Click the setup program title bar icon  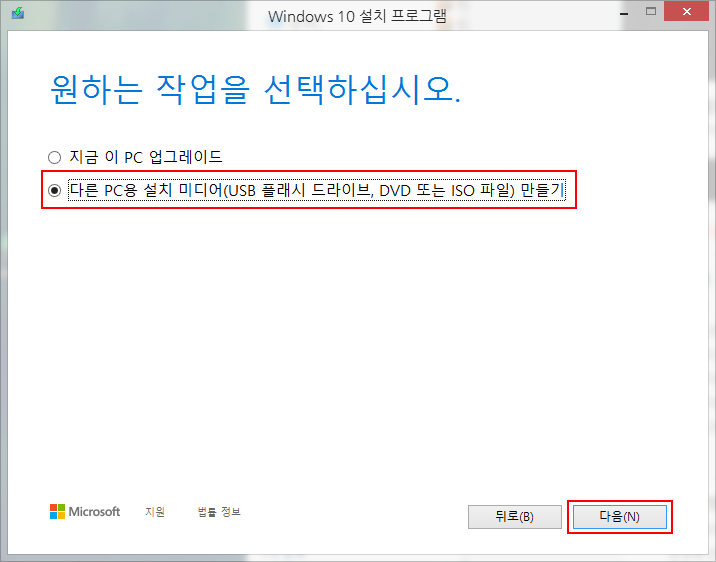click(18, 13)
